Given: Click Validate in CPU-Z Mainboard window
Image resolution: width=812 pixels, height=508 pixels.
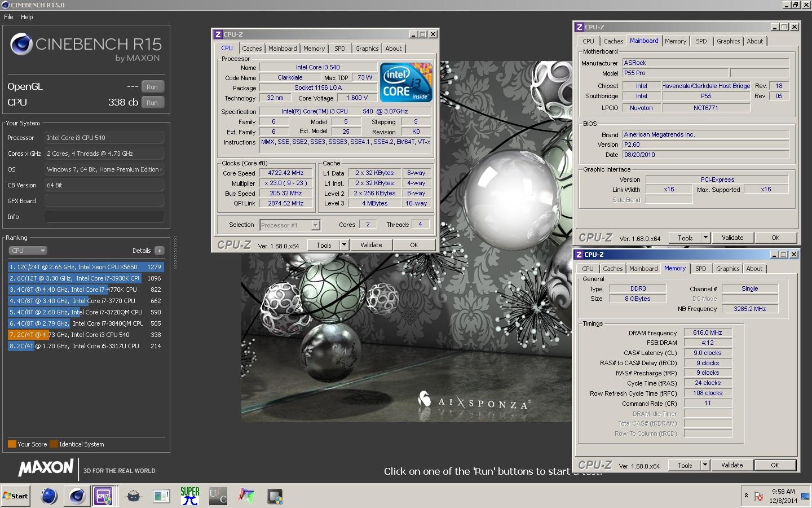Looking at the screenshot, I should [x=732, y=238].
